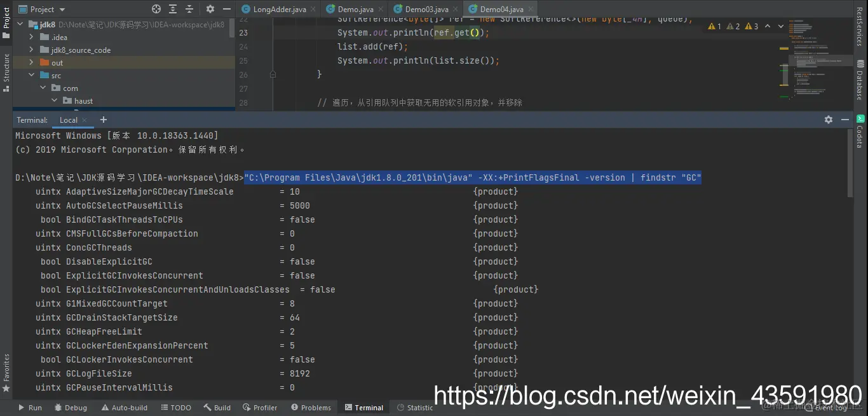Expand the .idea folder
Image resolution: width=868 pixels, height=416 pixels.
31,37
